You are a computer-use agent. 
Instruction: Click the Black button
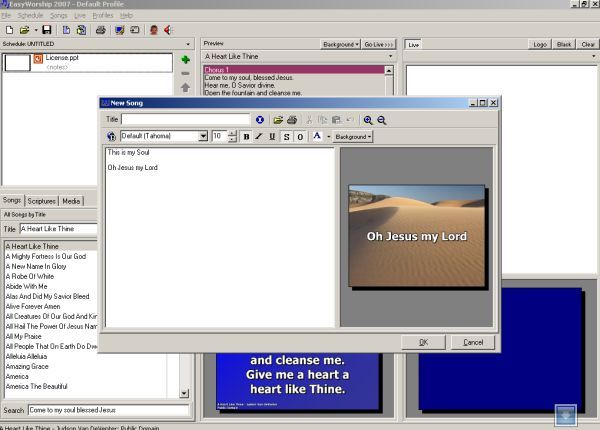(564, 44)
